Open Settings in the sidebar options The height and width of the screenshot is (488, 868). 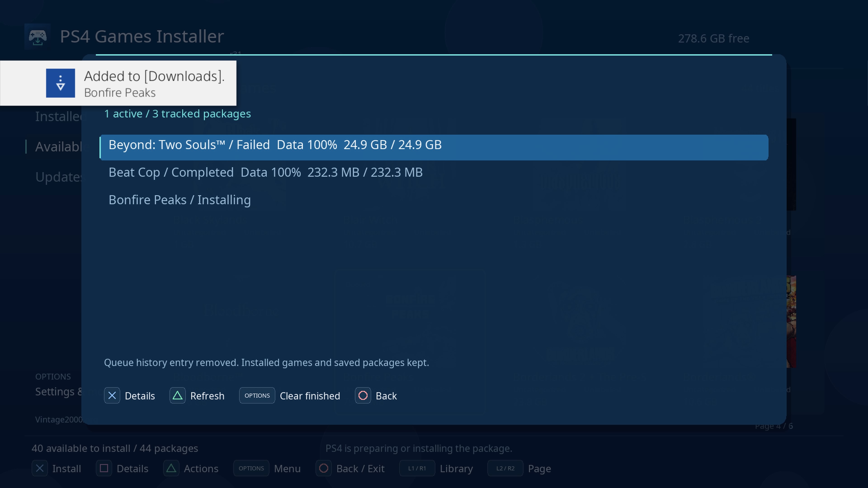[58, 392]
